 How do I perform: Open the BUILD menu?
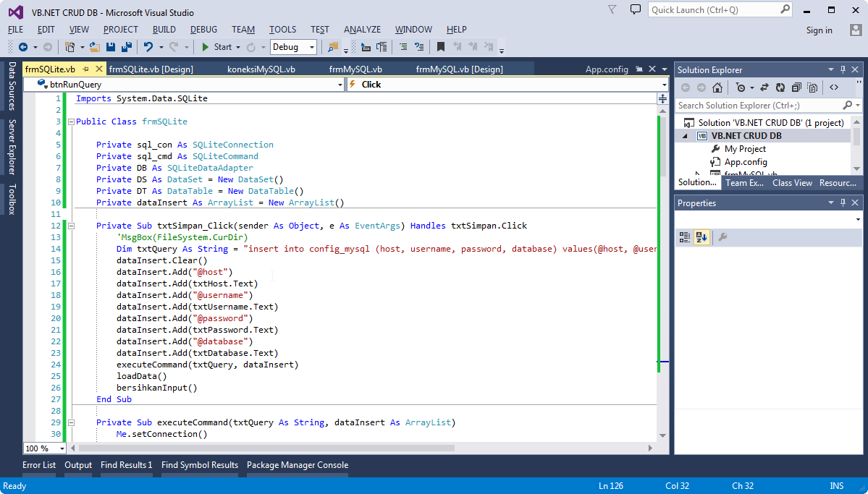[164, 30]
